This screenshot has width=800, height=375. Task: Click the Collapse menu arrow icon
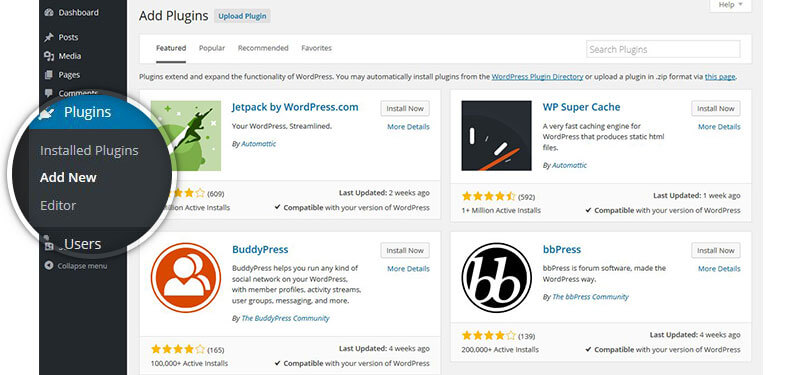pos(49,266)
